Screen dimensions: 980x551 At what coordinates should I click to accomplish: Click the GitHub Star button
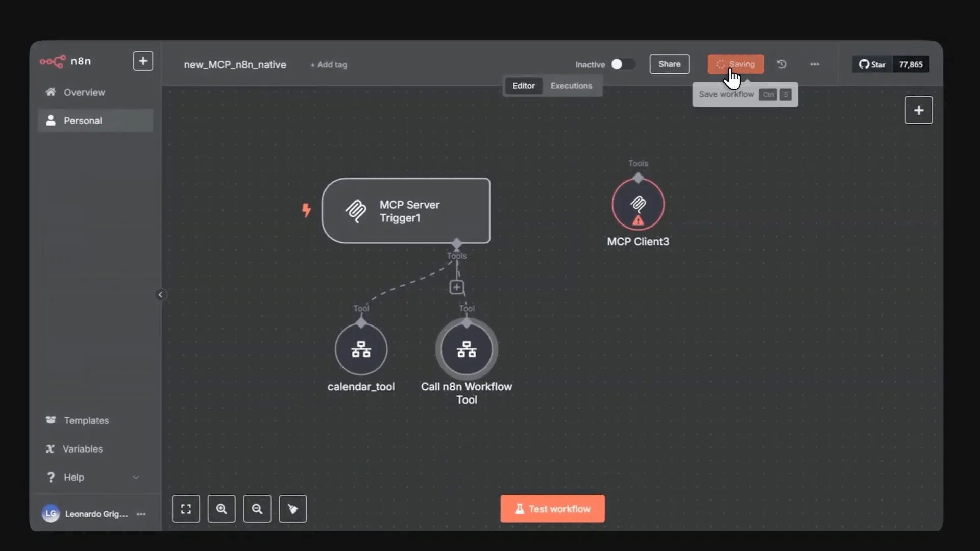click(872, 64)
